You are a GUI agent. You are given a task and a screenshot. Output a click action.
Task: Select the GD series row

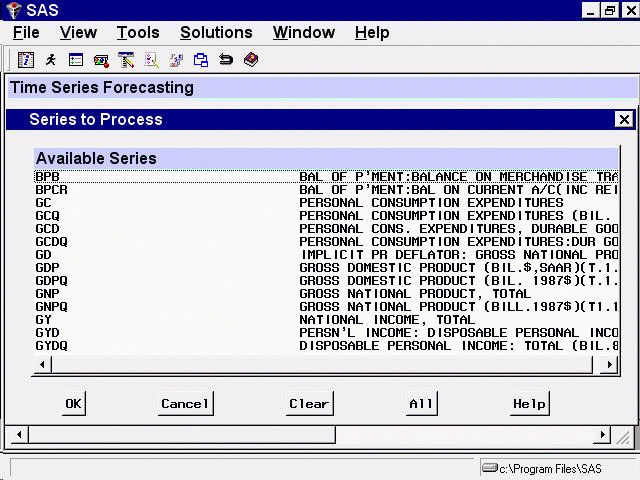[x=326, y=255]
